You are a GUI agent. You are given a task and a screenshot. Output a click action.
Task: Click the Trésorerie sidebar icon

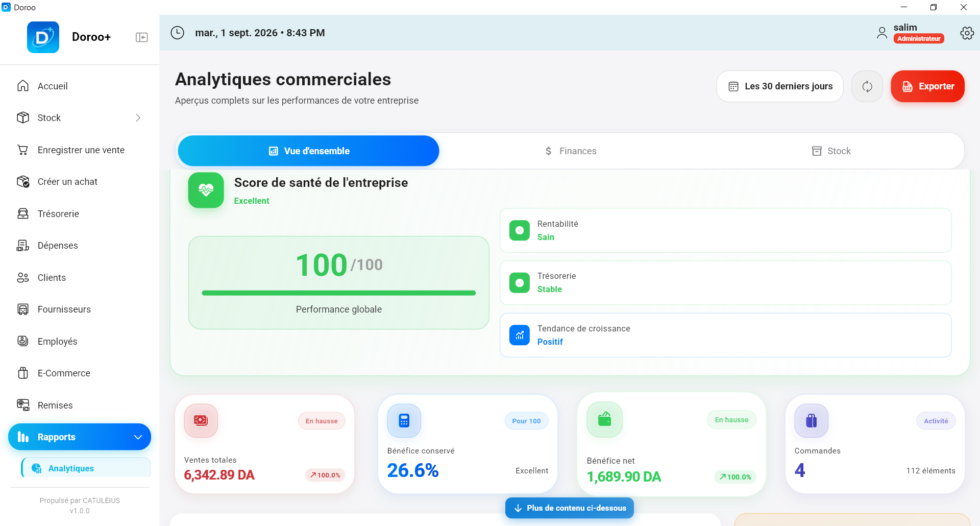pyautogui.click(x=23, y=213)
